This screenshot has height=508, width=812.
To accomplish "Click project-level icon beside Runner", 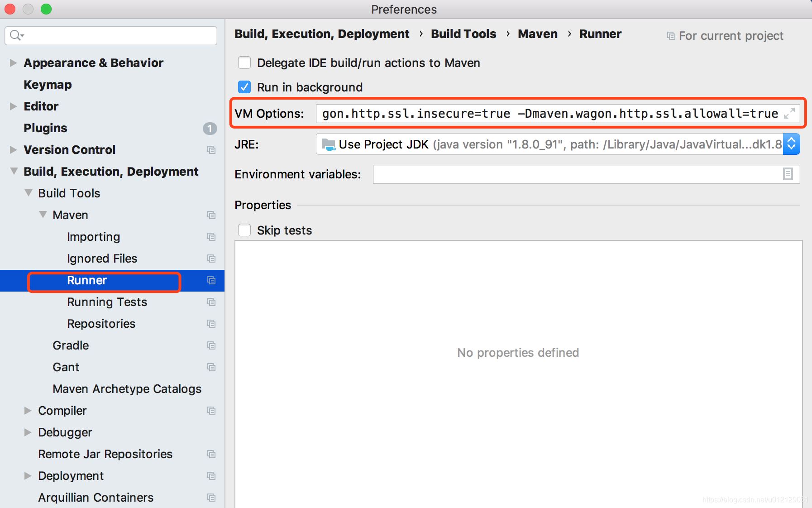I will (211, 280).
